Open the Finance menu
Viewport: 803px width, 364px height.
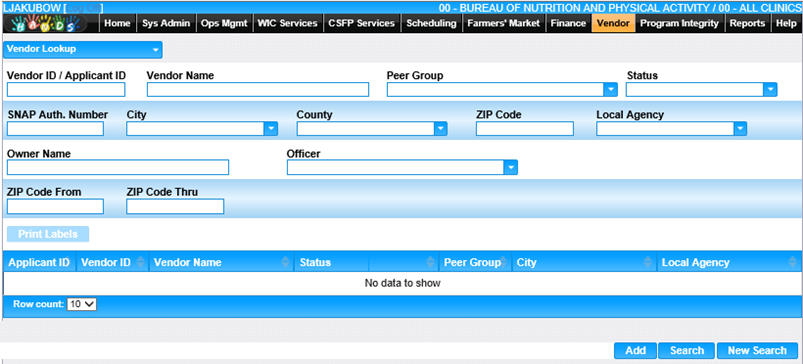(x=568, y=24)
